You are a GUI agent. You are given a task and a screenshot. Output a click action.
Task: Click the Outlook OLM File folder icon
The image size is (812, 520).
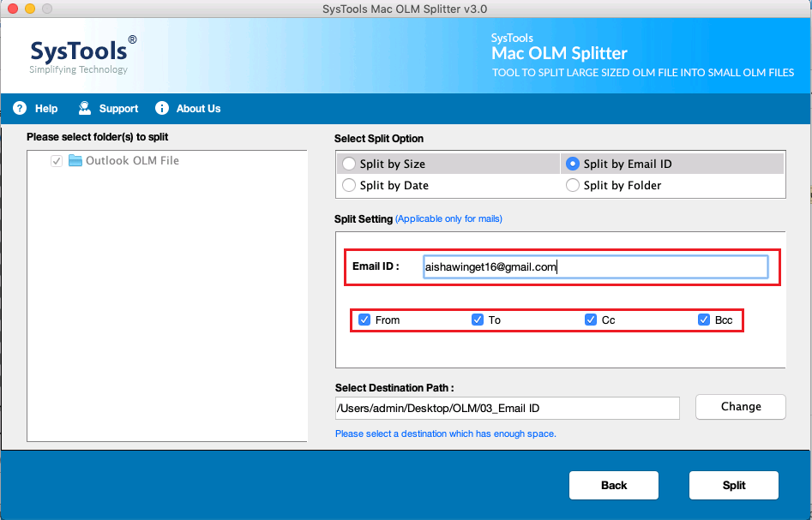(75, 160)
